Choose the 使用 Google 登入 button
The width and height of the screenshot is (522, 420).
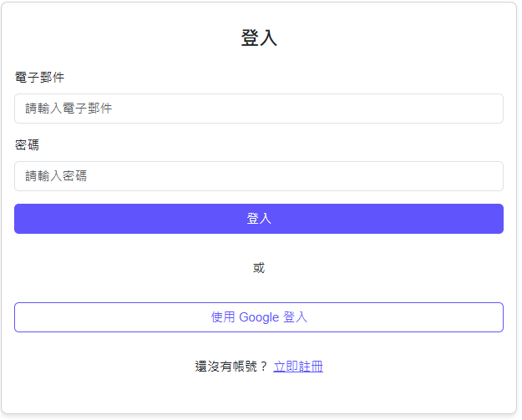pos(258,317)
